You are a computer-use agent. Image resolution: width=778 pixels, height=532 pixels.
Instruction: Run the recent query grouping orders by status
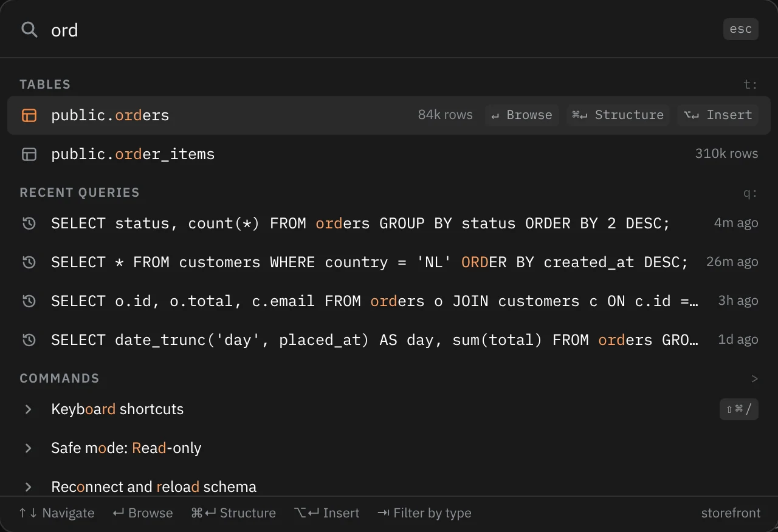pyautogui.click(x=389, y=223)
